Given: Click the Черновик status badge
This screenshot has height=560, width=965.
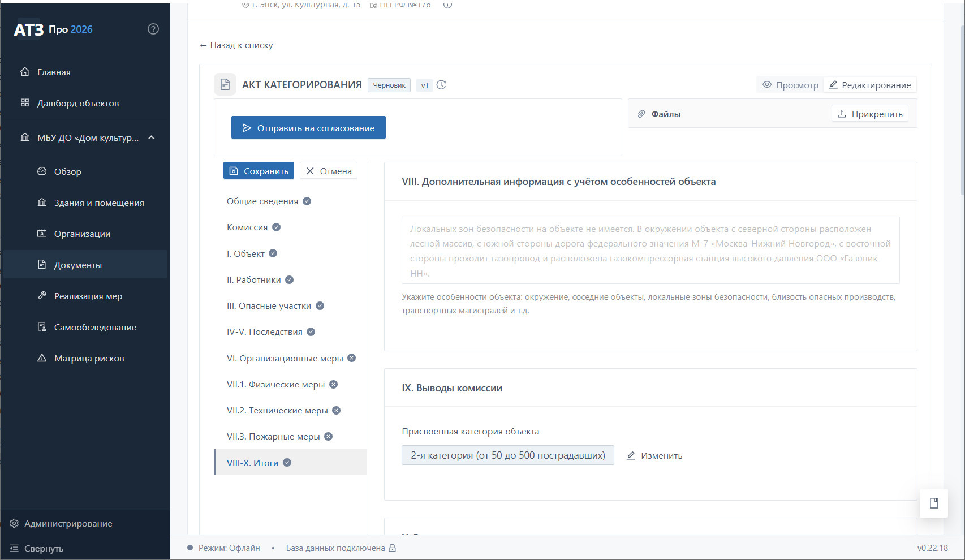Looking at the screenshot, I should coord(389,85).
